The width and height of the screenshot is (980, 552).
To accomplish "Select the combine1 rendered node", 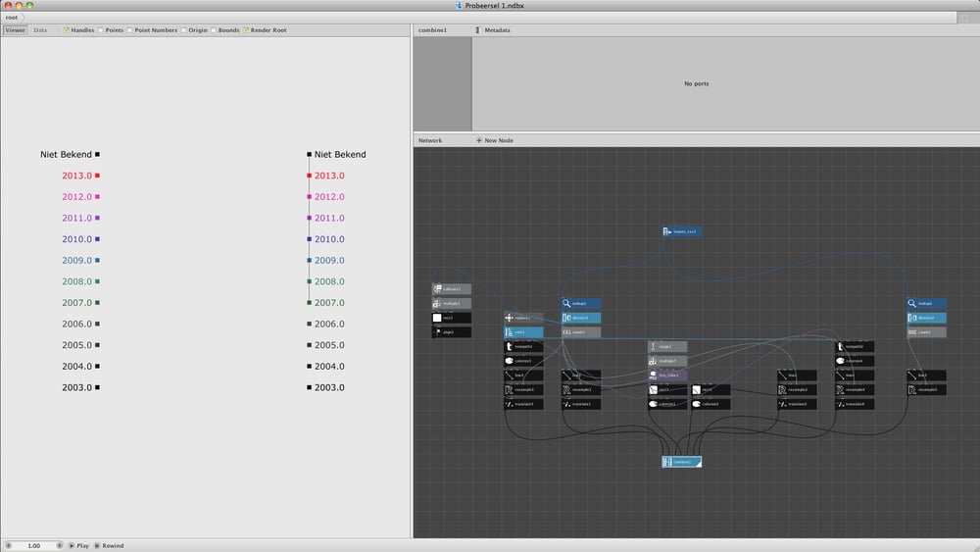I will (x=682, y=462).
